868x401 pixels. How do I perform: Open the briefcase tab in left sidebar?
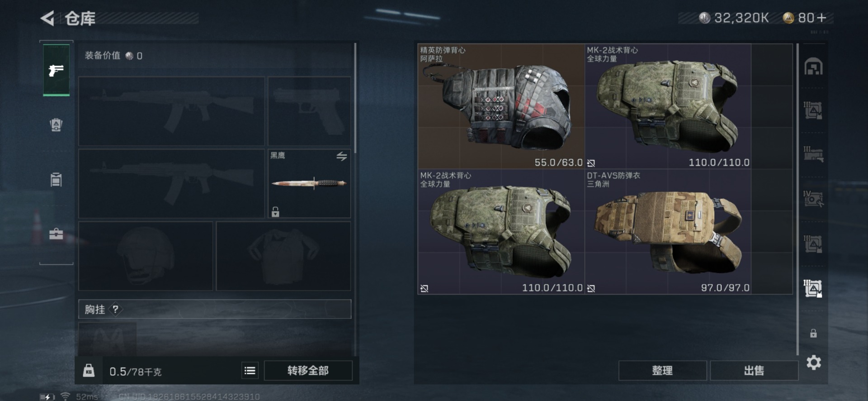coord(56,234)
